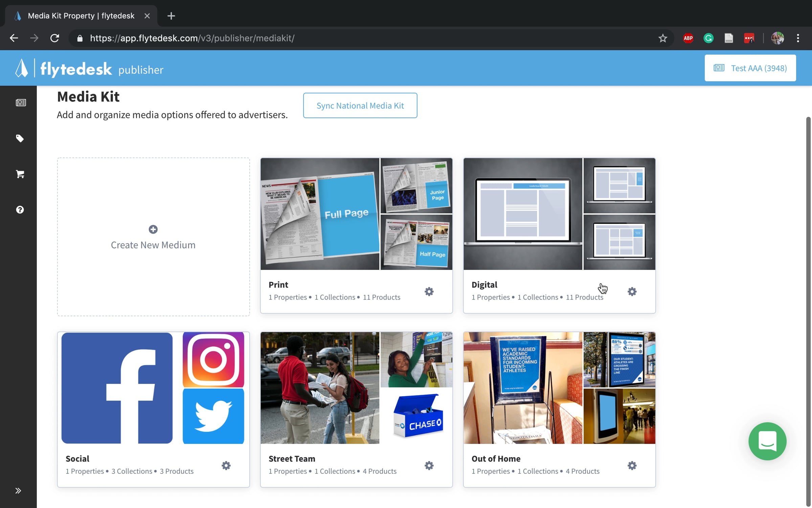This screenshot has height=508, width=812.
Task: Open the newspaper media kit sidebar icon
Action: (21, 102)
